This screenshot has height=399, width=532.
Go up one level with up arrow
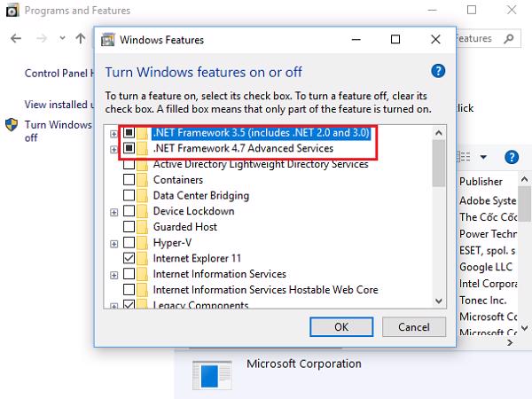coord(82,39)
